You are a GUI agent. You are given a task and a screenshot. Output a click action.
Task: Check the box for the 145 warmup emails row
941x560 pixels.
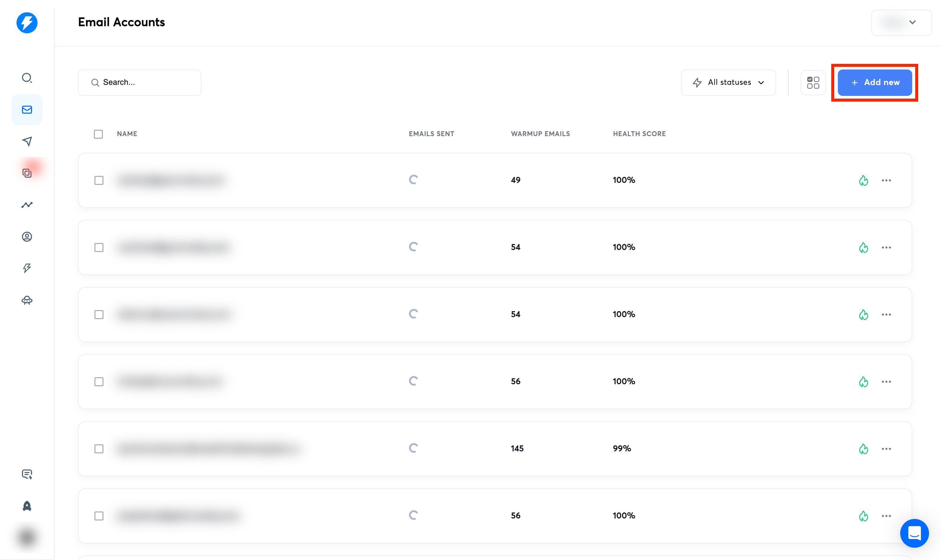point(99,449)
